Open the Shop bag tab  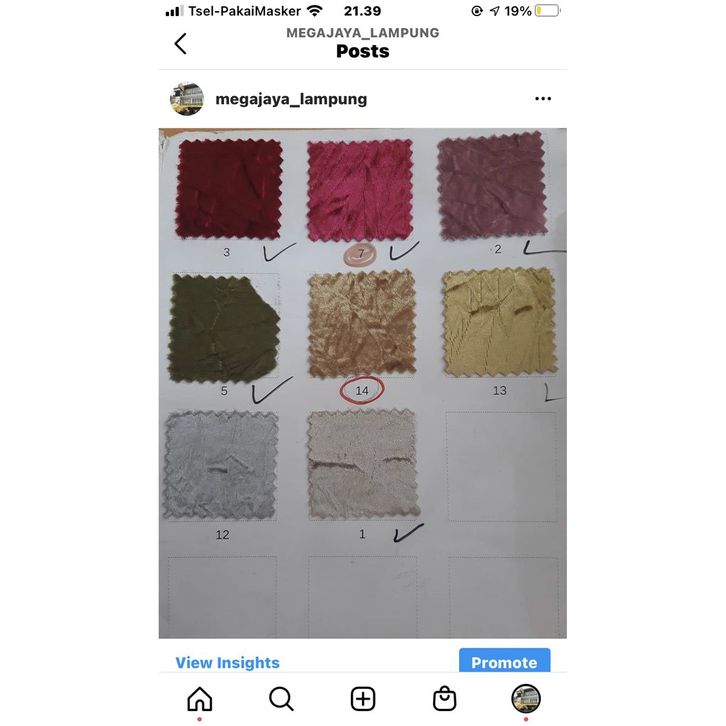point(444,699)
